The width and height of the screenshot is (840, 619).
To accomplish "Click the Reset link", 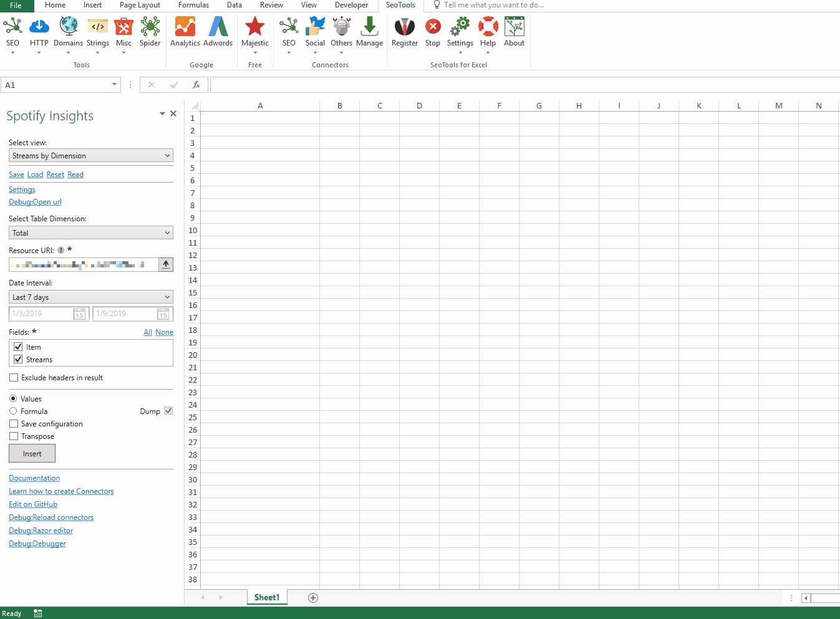I will point(56,175).
